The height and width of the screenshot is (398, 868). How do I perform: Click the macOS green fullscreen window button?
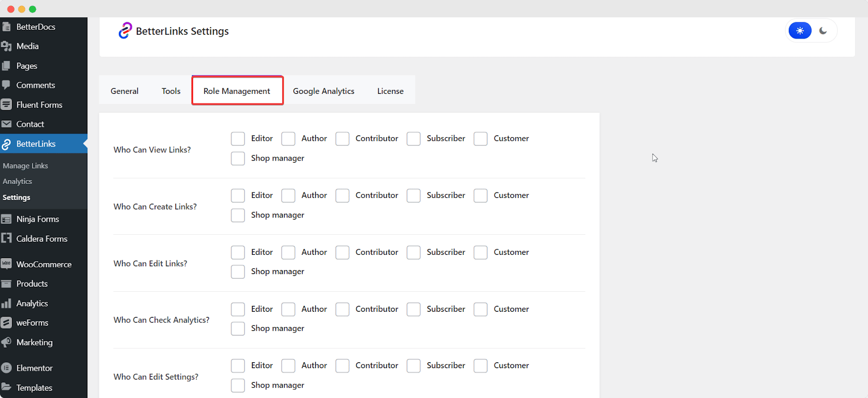(x=33, y=9)
